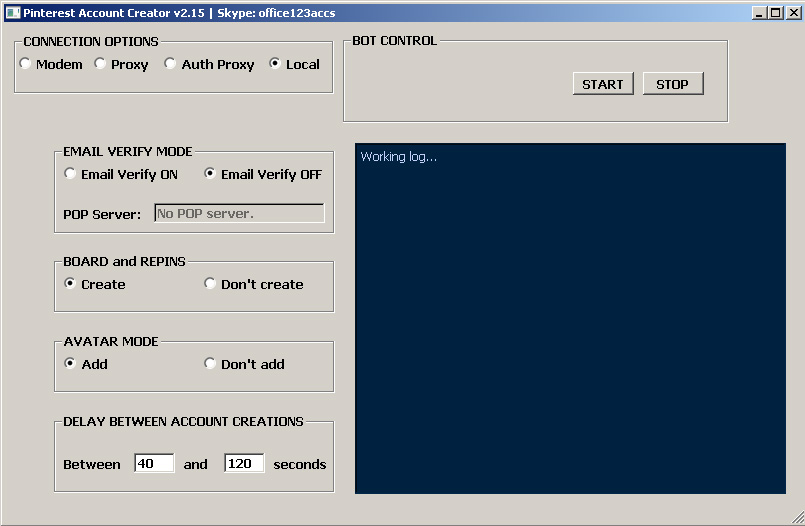Screen dimensions: 805x526
Task: Click inside the Working log panel
Action: click(x=570, y=319)
